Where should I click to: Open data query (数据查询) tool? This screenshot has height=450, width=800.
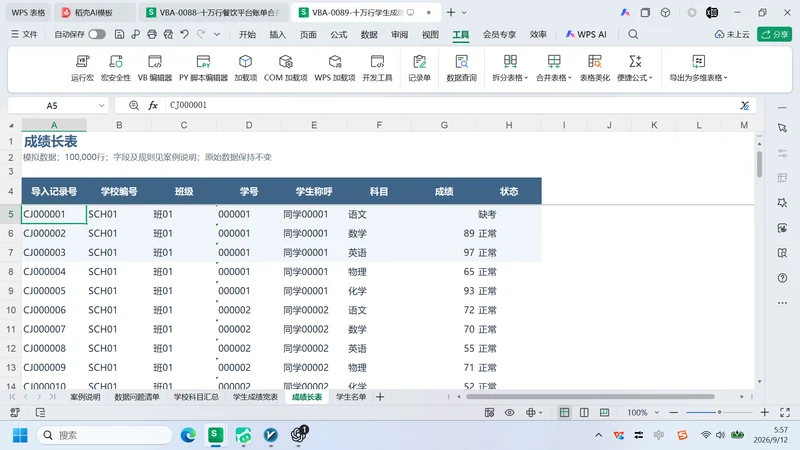click(x=461, y=68)
